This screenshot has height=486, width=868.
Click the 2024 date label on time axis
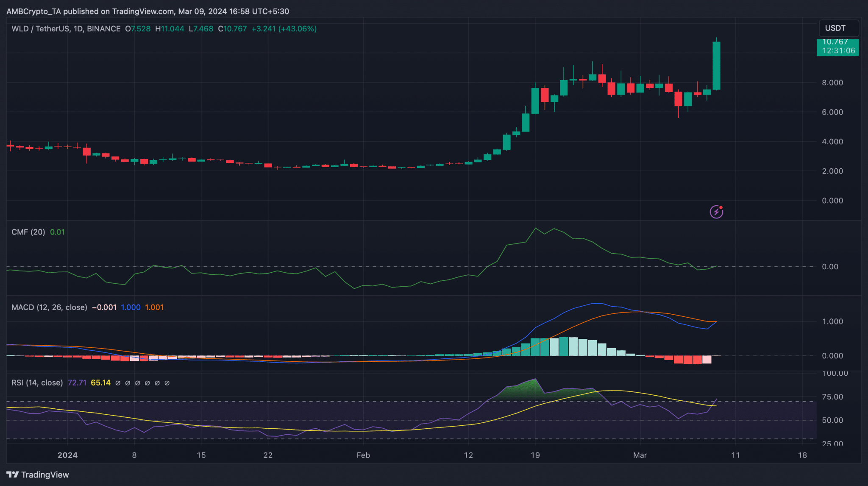tap(67, 455)
